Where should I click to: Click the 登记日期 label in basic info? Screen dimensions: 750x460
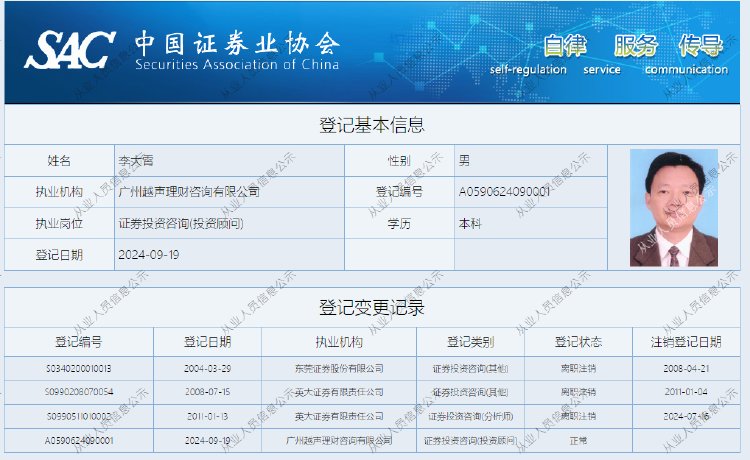coord(59,255)
